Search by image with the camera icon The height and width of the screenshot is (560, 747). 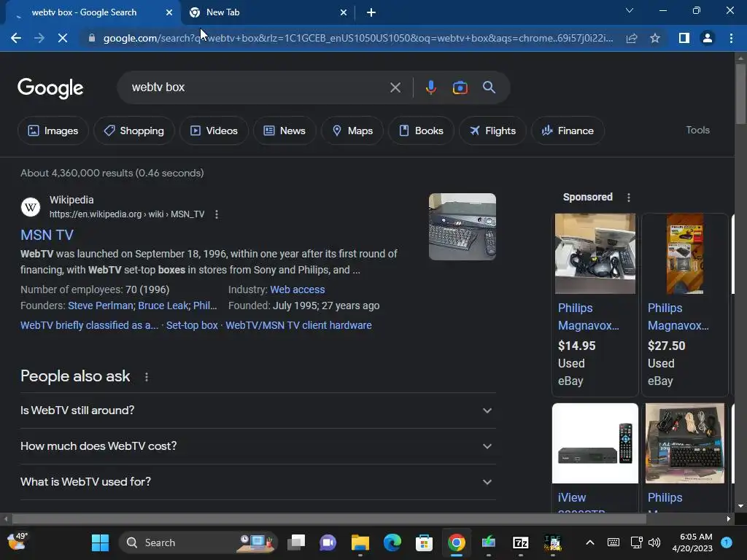point(460,87)
